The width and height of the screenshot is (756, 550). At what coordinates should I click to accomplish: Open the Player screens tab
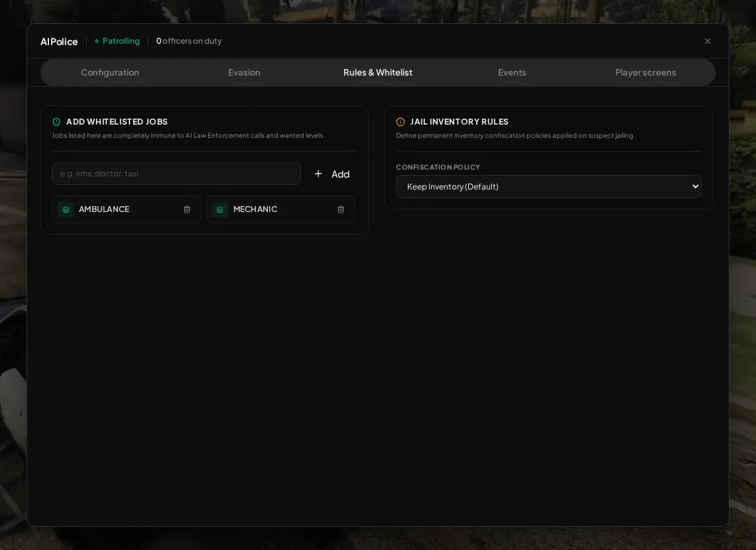click(x=646, y=73)
